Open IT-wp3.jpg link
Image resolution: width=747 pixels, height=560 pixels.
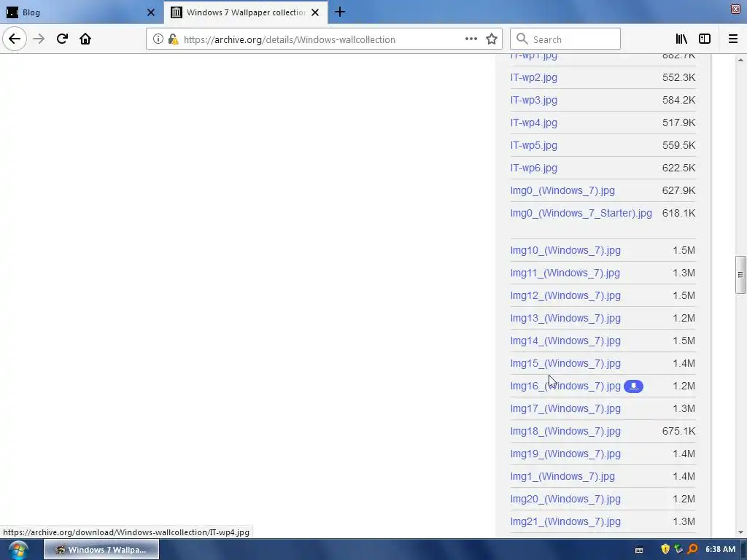click(533, 100)
